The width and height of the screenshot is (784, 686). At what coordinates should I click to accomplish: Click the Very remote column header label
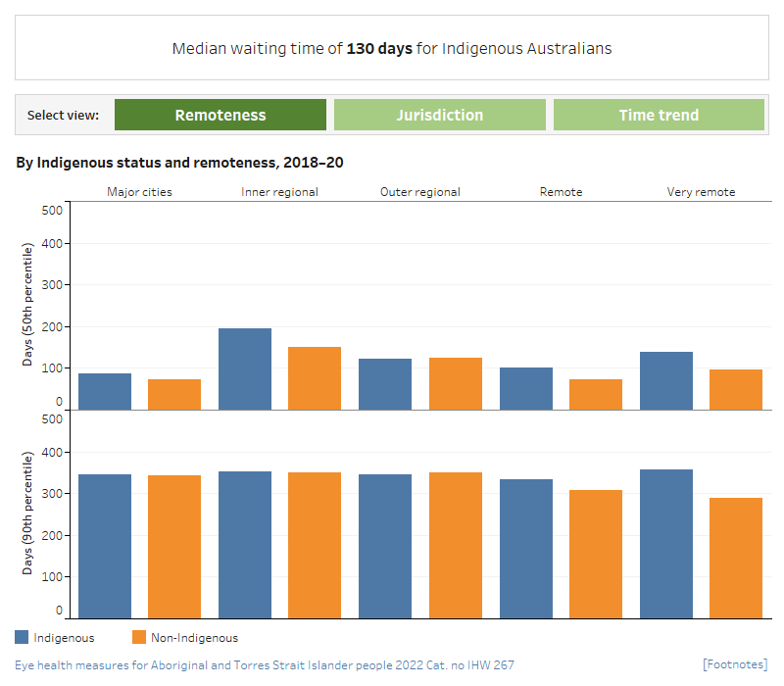click(x=701, y=191)
